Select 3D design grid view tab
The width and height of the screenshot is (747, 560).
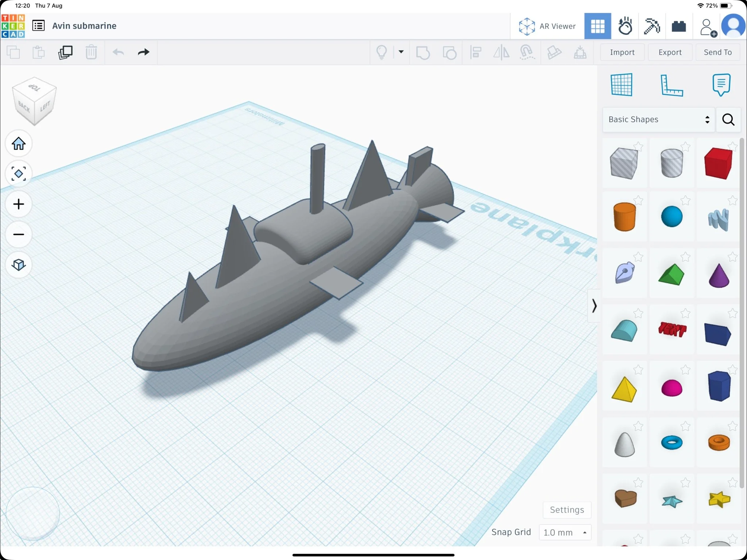pos(597,26)
